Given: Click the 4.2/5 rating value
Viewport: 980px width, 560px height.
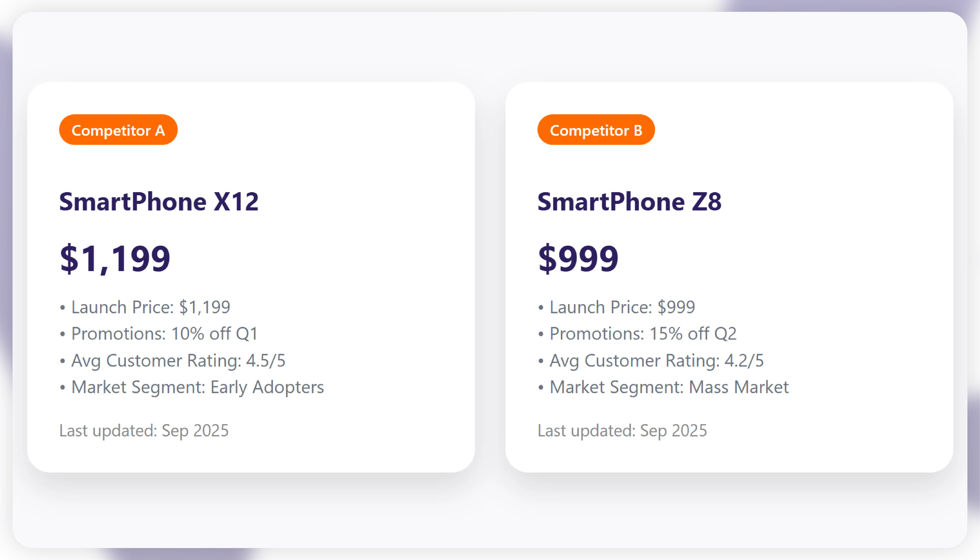Looking at the screenshot, I should pyautogui.click(x=744, y=360).
